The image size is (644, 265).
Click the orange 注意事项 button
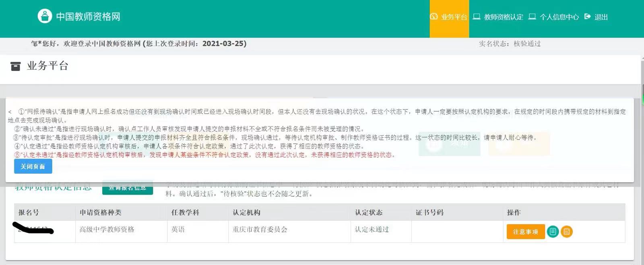[x=526, y=232]
